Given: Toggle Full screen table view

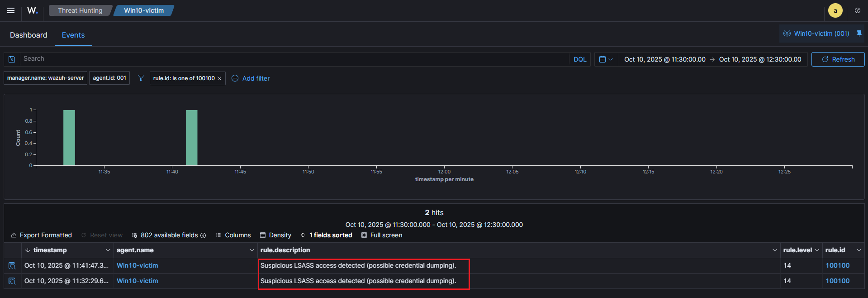Looking at the screenshot, I should coord(382,235).
